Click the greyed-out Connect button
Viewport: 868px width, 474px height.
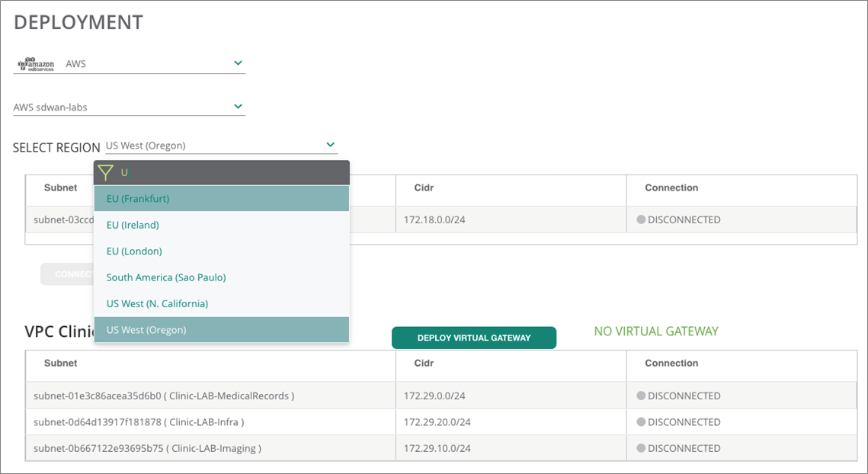point(68,274)
